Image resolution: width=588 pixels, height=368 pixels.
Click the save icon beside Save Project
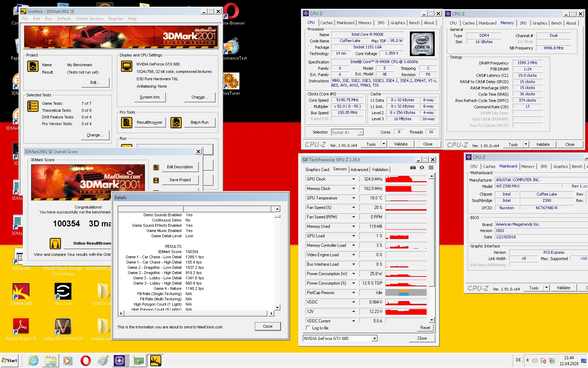pyautogui.click(x=156, y=180)
